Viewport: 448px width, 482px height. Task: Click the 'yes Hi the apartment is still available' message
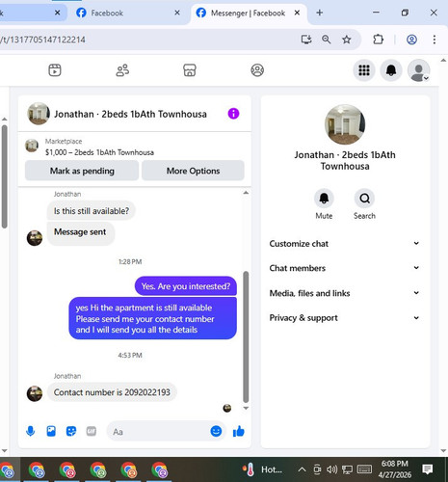[153, 318]
